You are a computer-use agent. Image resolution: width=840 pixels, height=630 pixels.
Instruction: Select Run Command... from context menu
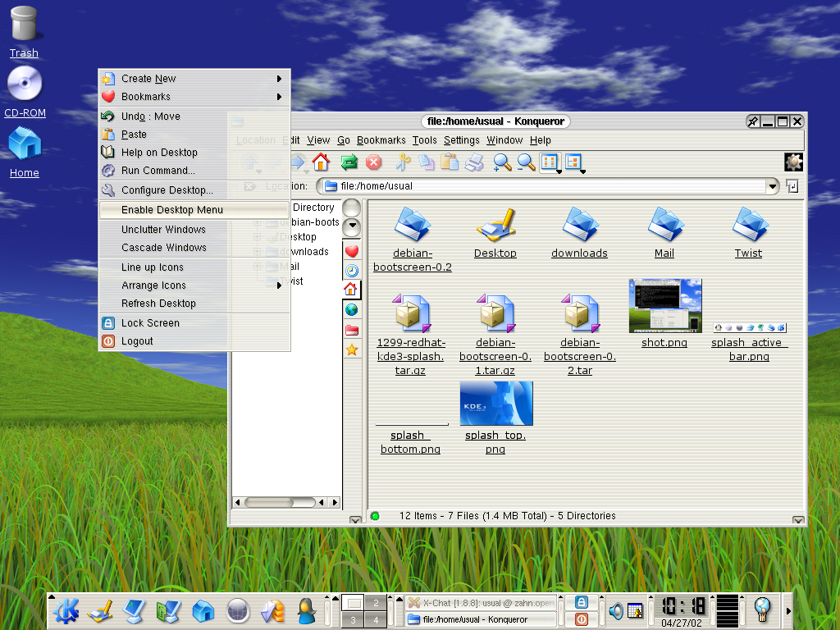195,171
